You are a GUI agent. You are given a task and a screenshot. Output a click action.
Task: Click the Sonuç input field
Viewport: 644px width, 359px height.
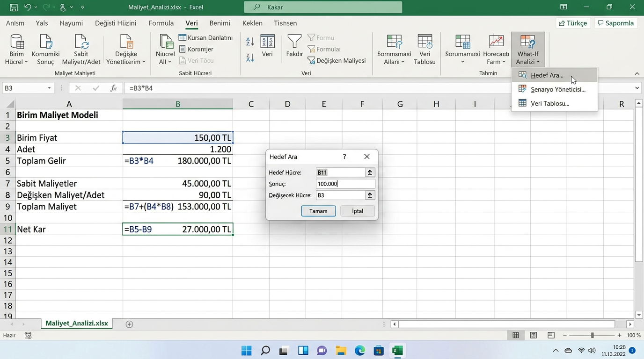[345, 184]
